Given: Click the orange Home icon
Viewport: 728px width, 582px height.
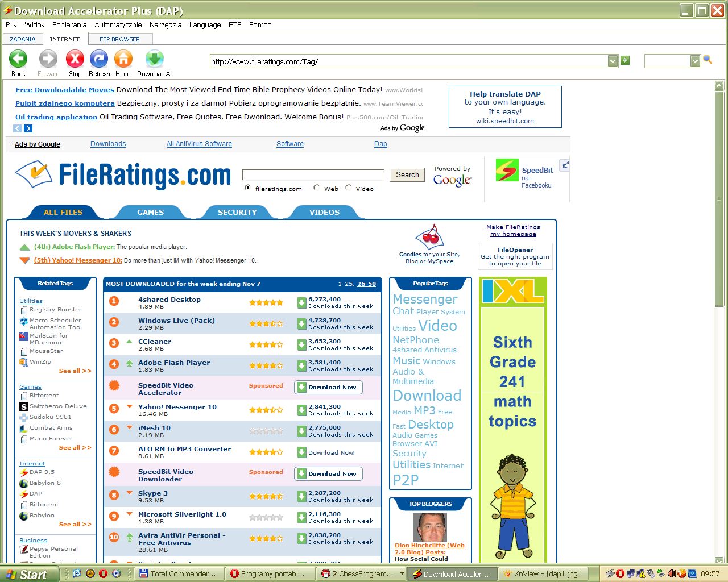Looking at the screenshot, I should click(123, 59).
